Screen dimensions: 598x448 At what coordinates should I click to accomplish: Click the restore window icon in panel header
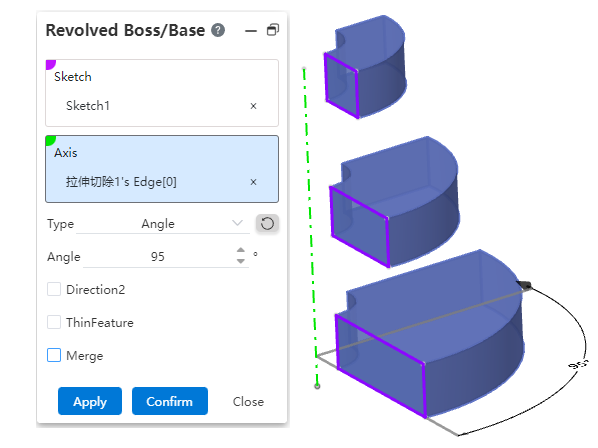[x=273, y=30]
